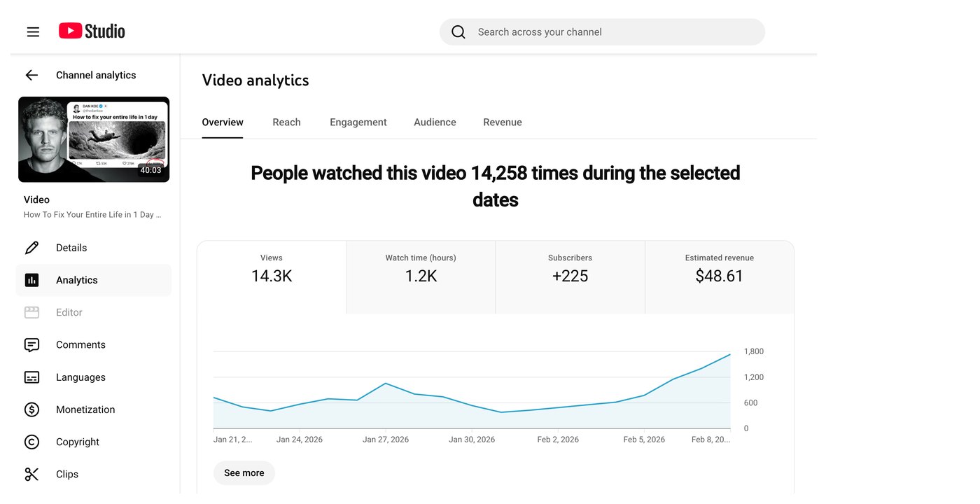Screen dimensions: 980x504
Task: Click the Feb 2, 2026 axis label
Action: 558,440
